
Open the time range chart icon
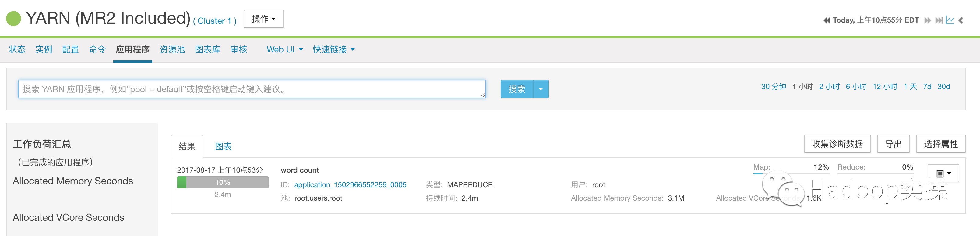[950, 20]
